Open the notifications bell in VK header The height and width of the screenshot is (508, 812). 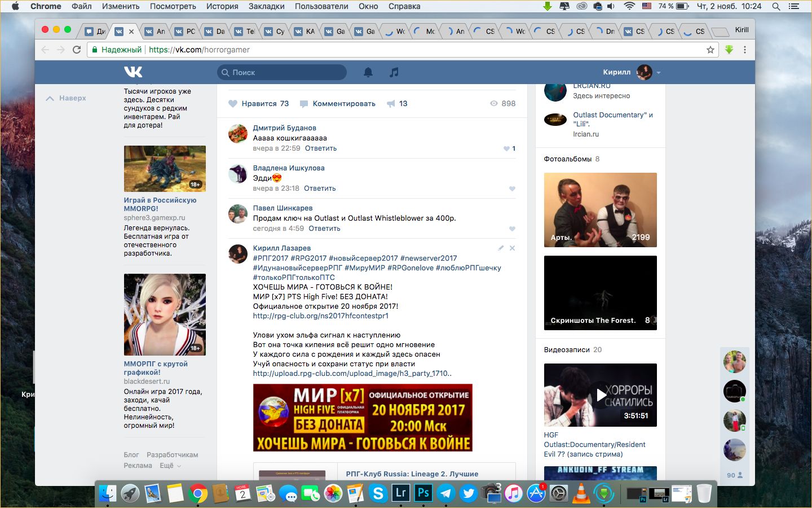[x=368, y=72]
